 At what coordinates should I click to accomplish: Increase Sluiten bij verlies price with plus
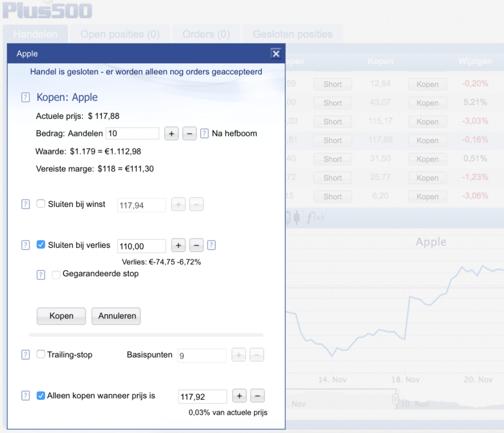click(178, 245)
